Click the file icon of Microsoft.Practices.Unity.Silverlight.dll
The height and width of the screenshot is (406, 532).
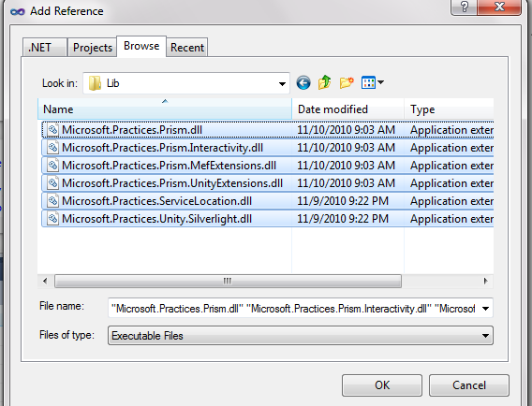[52, 219]
